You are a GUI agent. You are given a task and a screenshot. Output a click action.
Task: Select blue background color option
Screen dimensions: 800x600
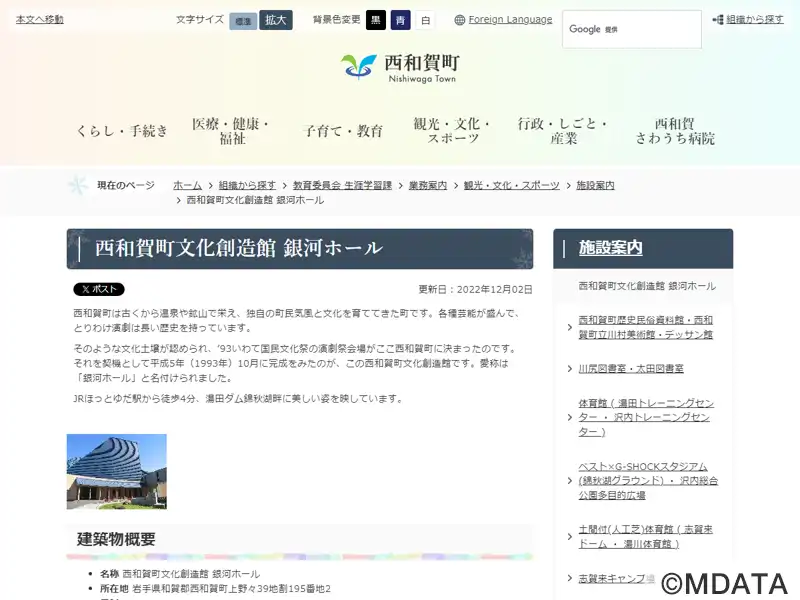(x=401, y=20)
